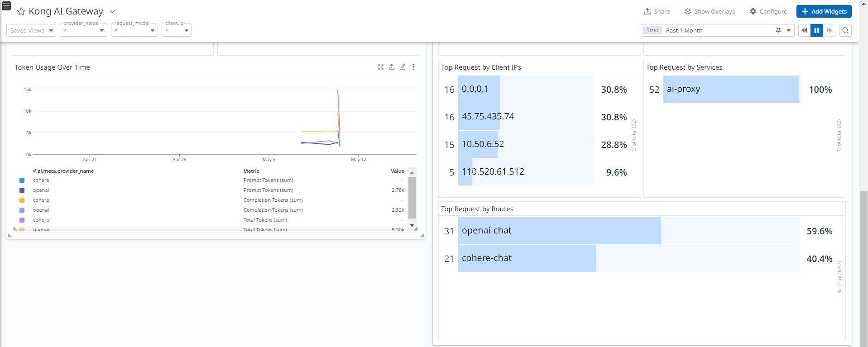Pin the Past 1 Month time range

pyautogui.click(x=778, y=30)
